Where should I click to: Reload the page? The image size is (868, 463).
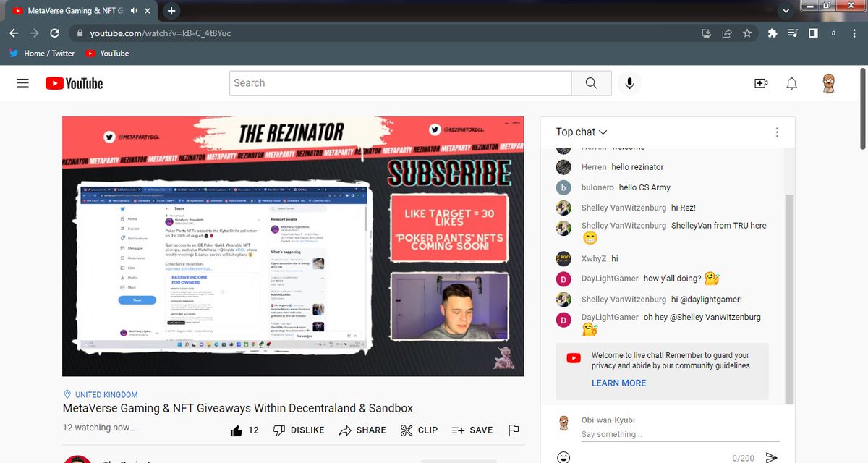click(55, 33)
